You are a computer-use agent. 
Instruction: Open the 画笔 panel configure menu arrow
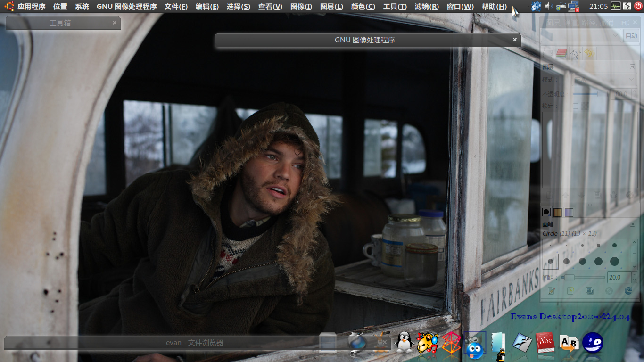coord(633,224)
